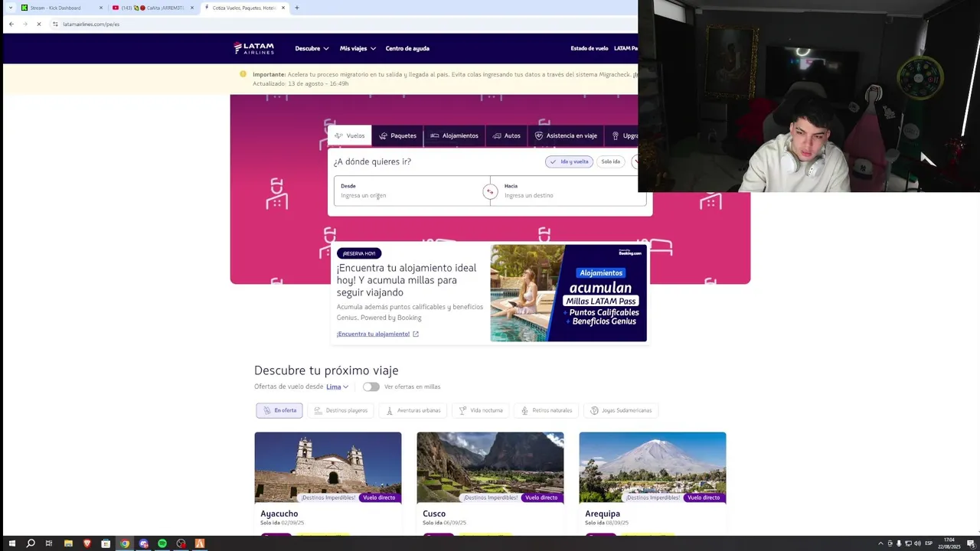Click the network icon in system tray

click(908, 543)
